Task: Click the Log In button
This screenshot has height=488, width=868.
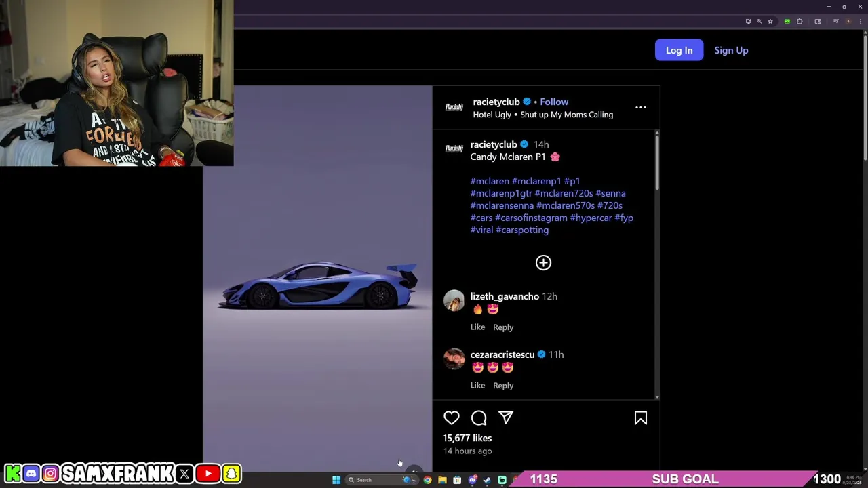Action: pyautogui.click(x=679, y=50)
